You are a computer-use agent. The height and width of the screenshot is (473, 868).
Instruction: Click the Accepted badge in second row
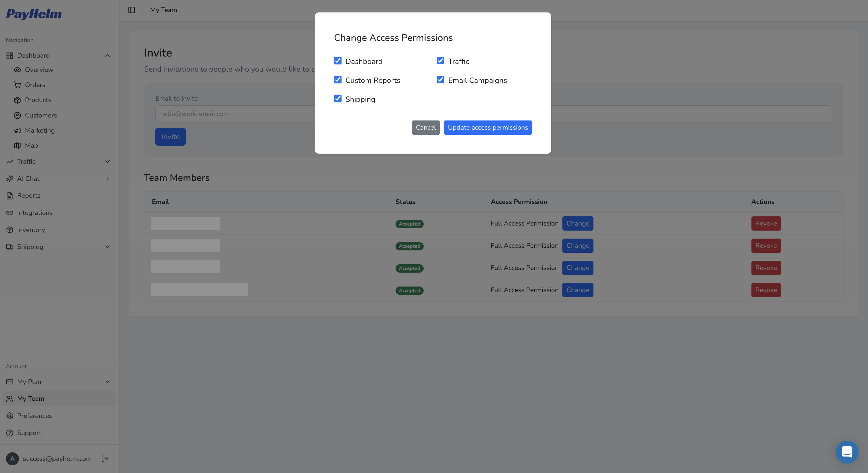[409, 246]
